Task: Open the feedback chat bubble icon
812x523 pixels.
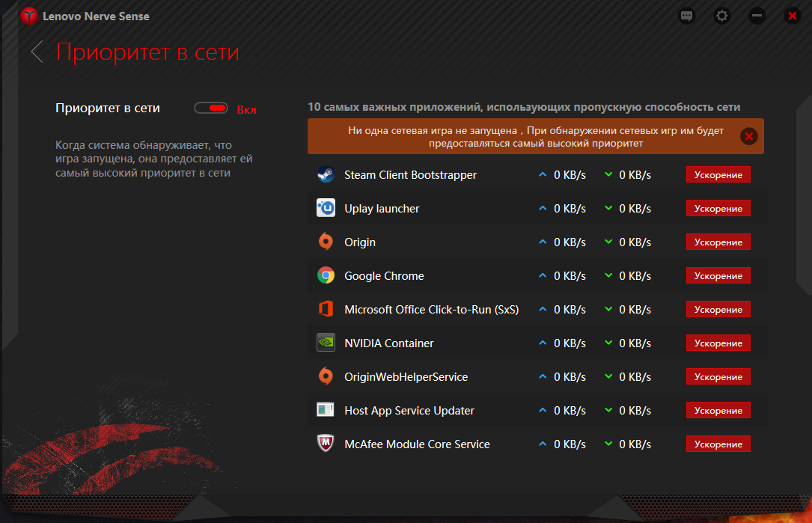Action: [687, 16]
